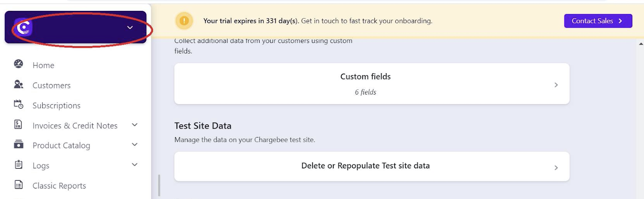
Task: Click the Invoices & Credit Notes icon
Action: pyautogui.click(x=19, y=125)
